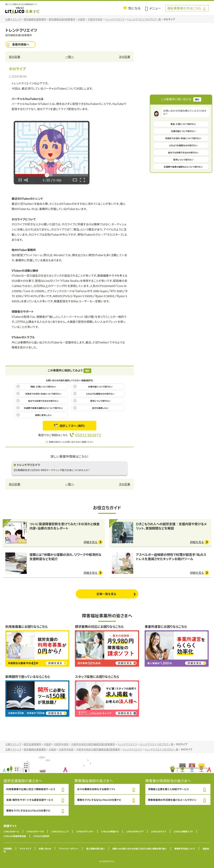This screenshot has height=868, width=214.
Task: Select sidebar option 交通費や食事の補助などについて知りたい
Action: pyautogui.click(x=181, y=166)
